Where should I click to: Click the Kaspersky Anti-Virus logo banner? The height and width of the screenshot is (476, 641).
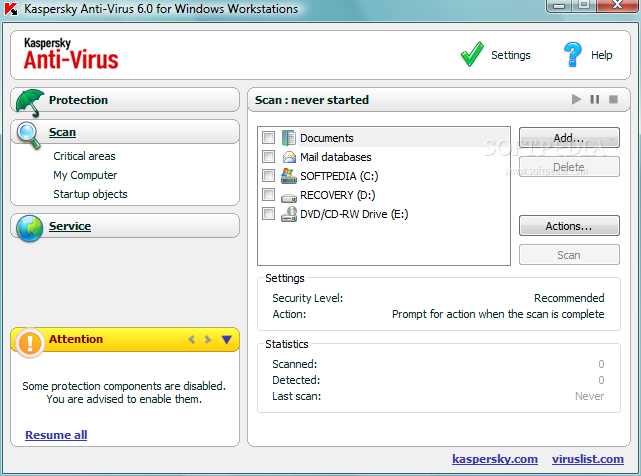click(71, 54)
